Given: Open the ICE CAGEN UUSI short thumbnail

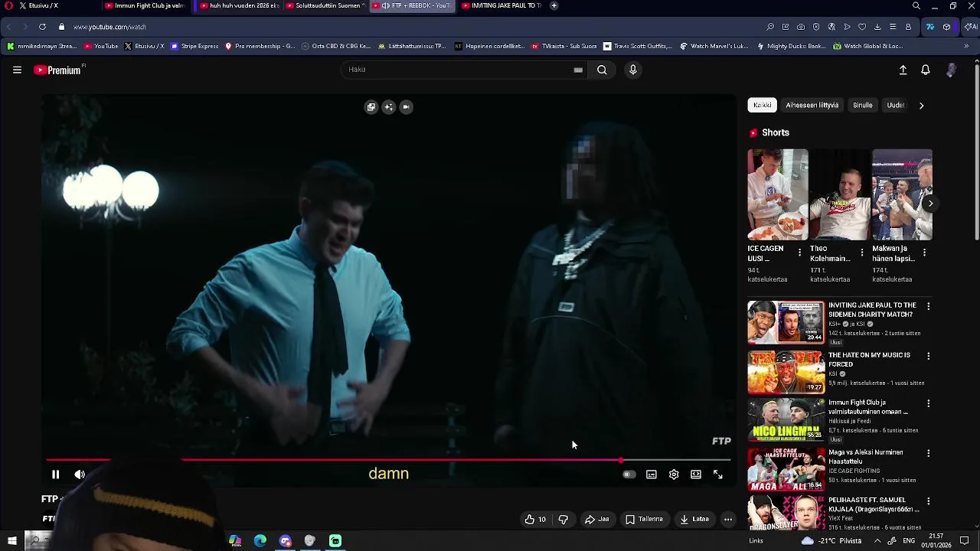Looking at the screenshot, I should click(x=777, y=194).
